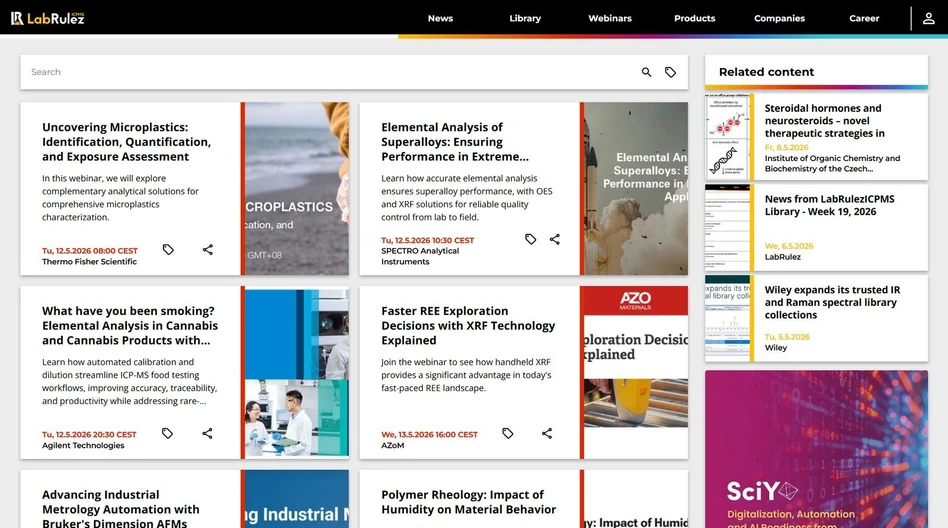The width and height of the screenshot is (948, 528).
Task: Click tag icon on Cannabis webinar card
Action: click(x=167, y=434)
